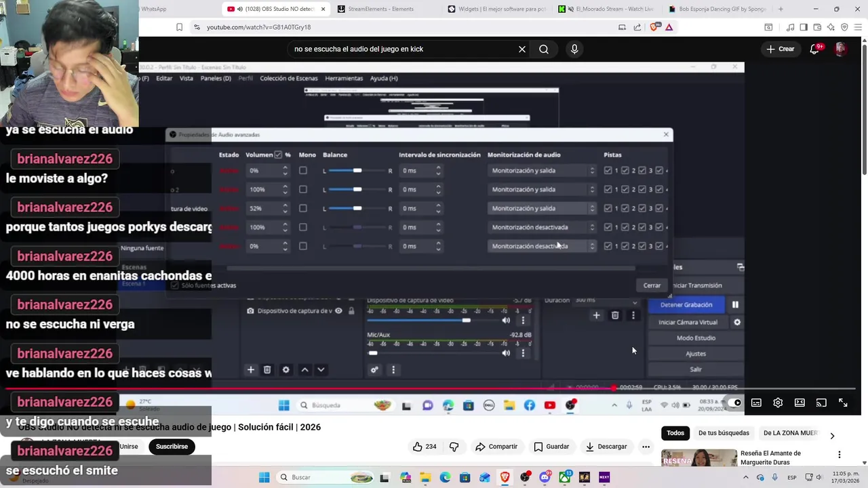Uncheck track 3 in the 52% volume row
This screenshot has width=868, height=488.
(x=642, y=208)
